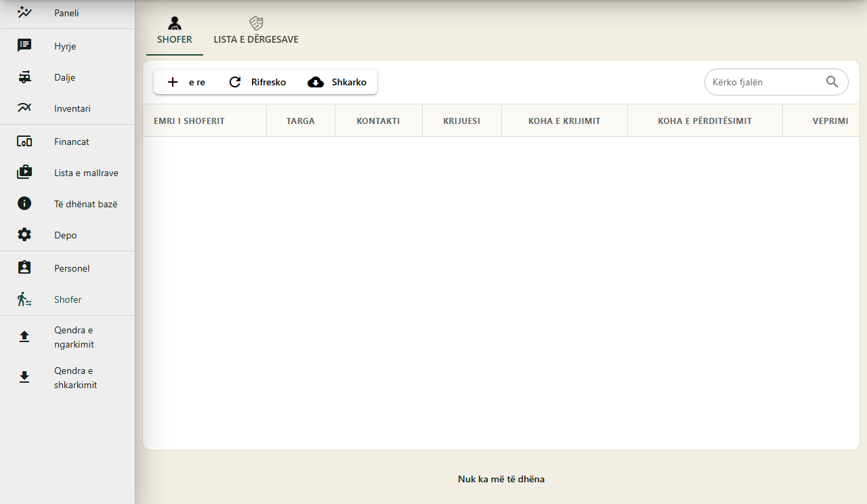Click the search magnifier icon
Screen dimensions: 867x504
coord(832,82)
